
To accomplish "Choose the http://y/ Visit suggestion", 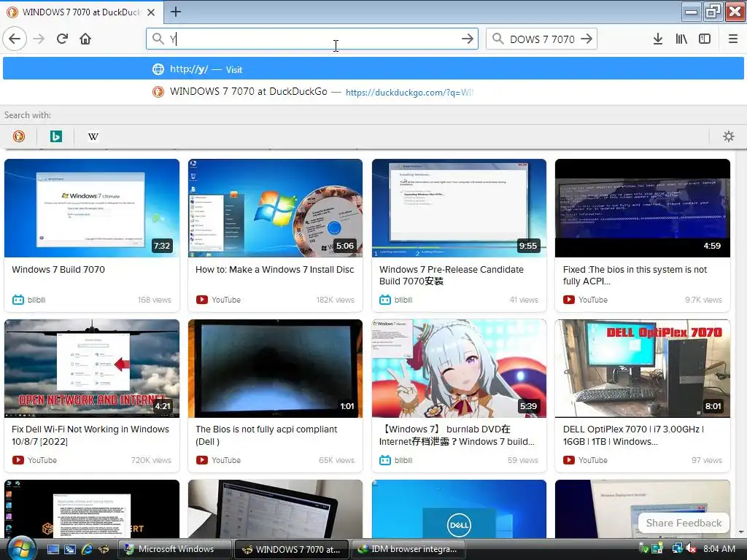I will click(x=373, y=69).
